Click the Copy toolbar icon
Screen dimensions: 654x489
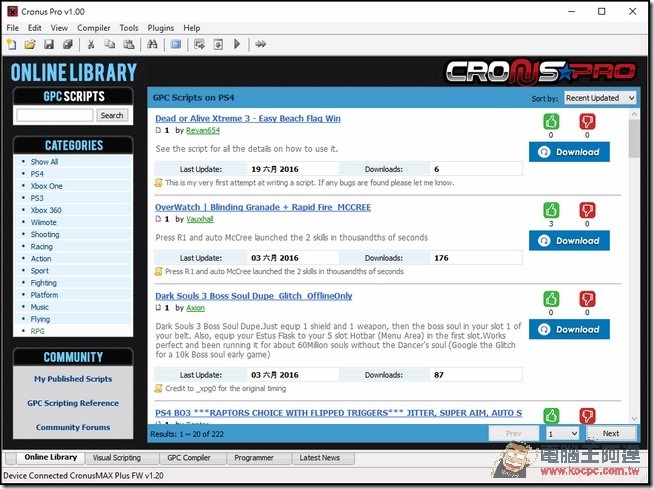(110, 44)
